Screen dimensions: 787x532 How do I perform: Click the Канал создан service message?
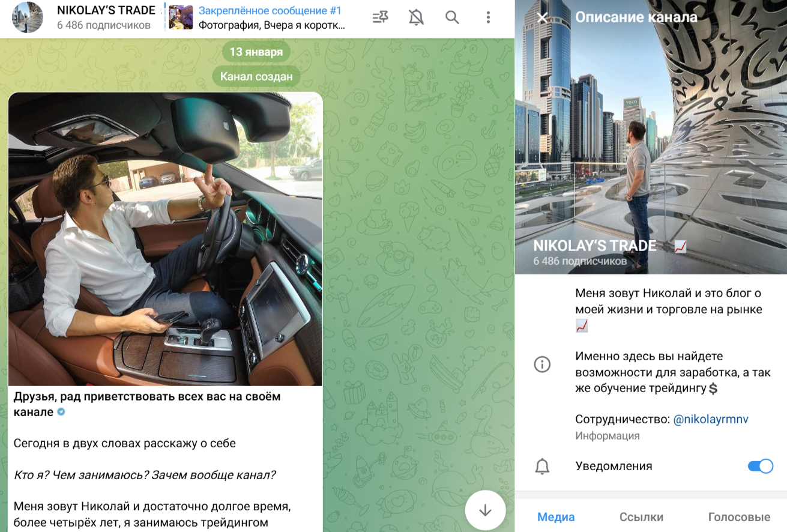pos(256,76)
